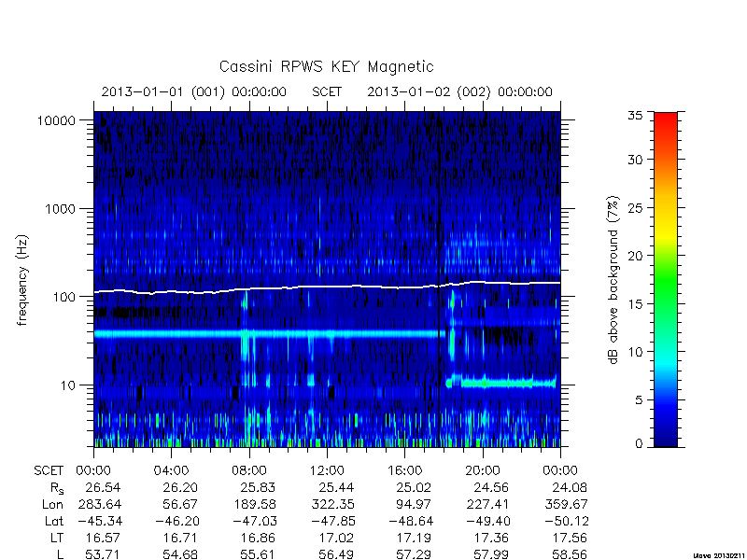The height and width of the screenshot is (560, 747).
Task: Click the bright green 10 Hz emission band
Action: [501, 383]
